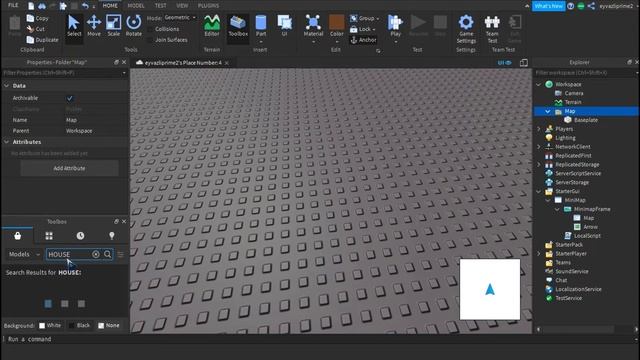Viewport: 640px width, 360px height.
Task: Select None background option
Action: 109,326
